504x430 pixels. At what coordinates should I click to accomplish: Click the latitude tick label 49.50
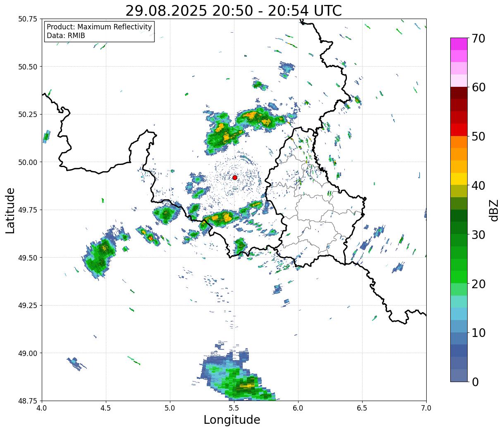click(x=28, y=258)
